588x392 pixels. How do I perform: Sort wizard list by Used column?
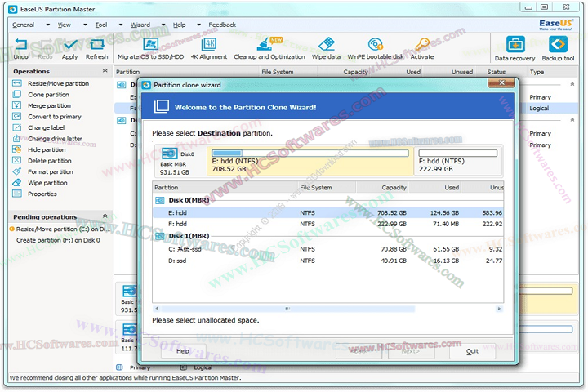coord(435,188)
